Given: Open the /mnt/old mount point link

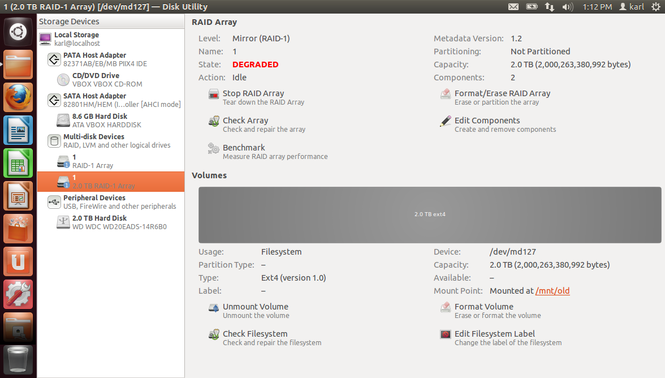Looking at the screenshot, I should coord(552,291).
